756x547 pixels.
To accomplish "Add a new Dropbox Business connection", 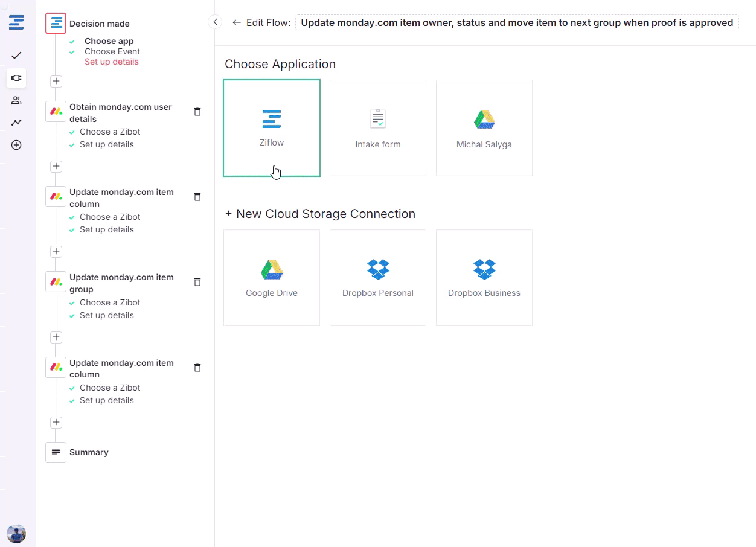I will (484, 278).
